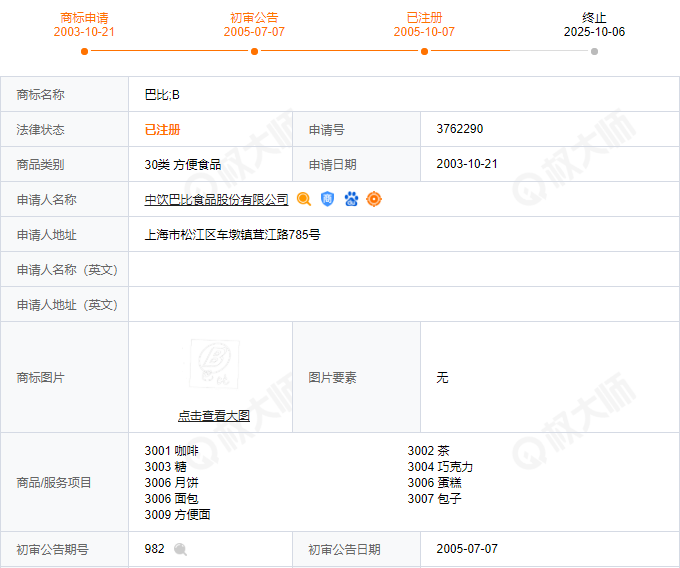Click the orange magnifier icon beside applicant name
The width and height of the screenshot is (680, 568).
304,199
